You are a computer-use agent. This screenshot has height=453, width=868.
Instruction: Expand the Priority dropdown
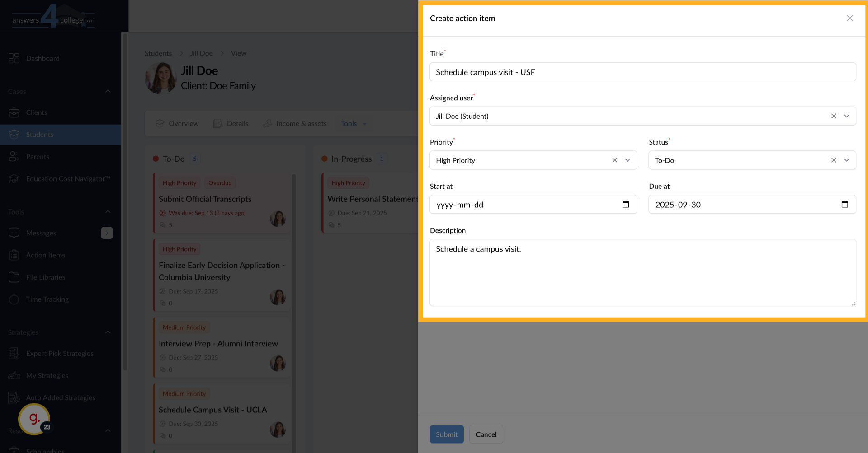click(627, 160)
